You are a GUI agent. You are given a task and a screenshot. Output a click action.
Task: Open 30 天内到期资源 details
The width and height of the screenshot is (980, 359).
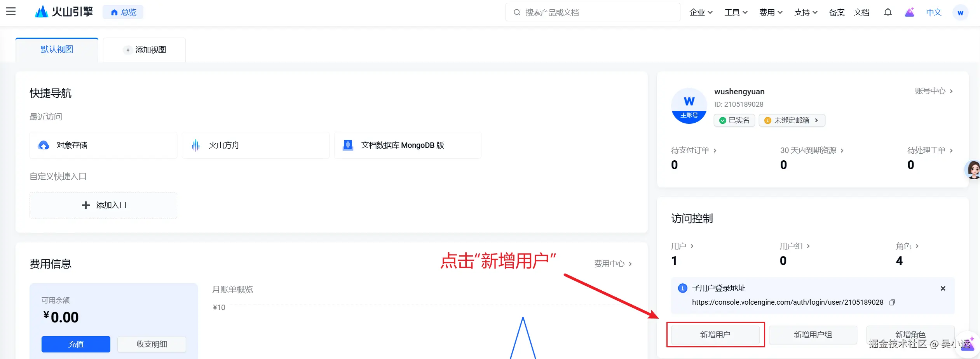tap(812, 150)
